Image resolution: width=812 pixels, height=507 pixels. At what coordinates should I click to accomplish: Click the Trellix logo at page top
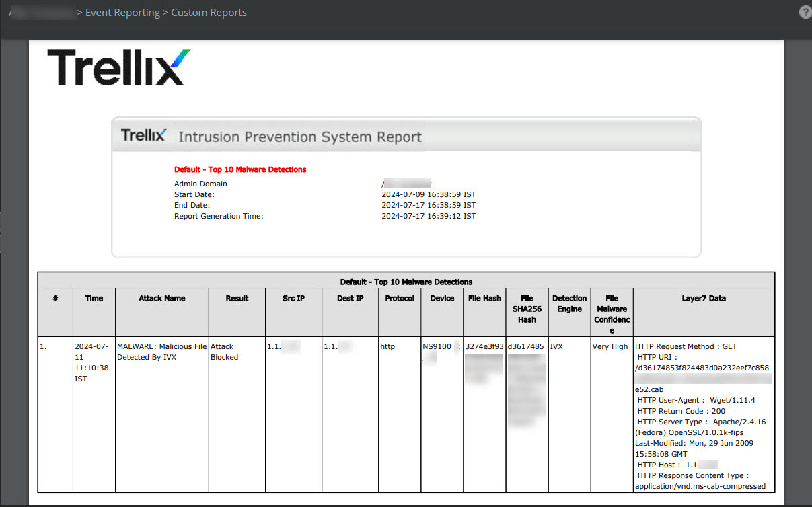119,67
